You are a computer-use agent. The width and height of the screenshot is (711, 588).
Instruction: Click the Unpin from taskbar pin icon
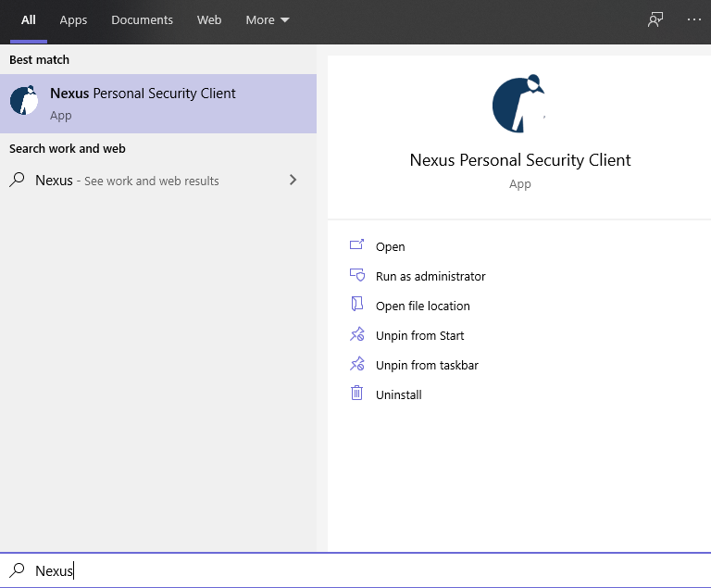point(357,365)
